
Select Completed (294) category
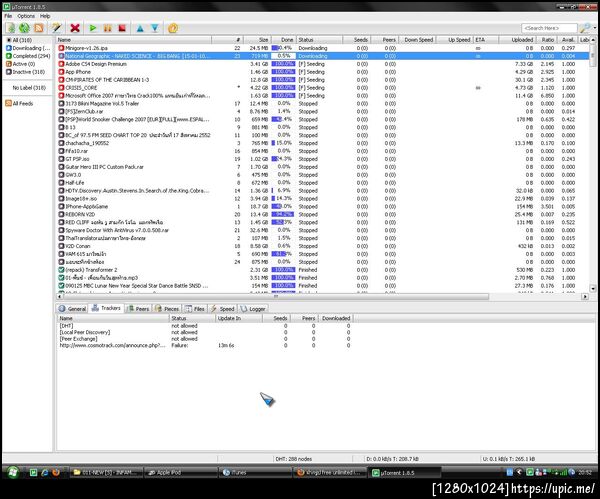28,56
